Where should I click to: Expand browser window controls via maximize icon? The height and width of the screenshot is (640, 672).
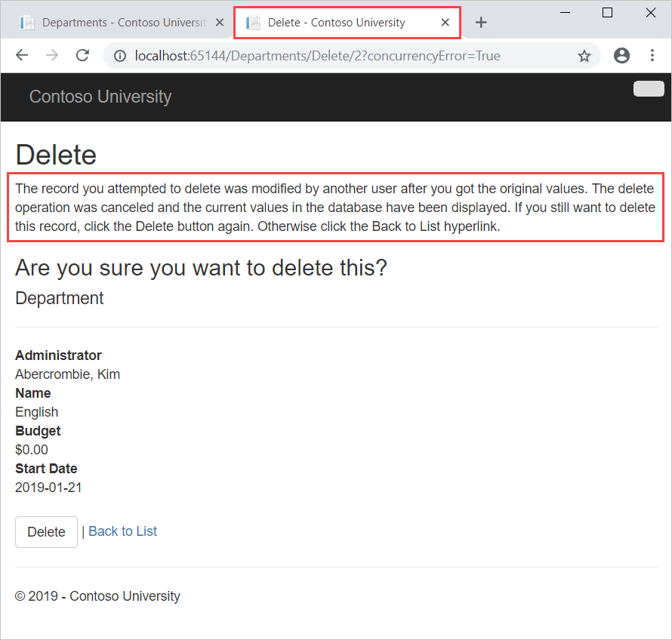coord(607,13)
